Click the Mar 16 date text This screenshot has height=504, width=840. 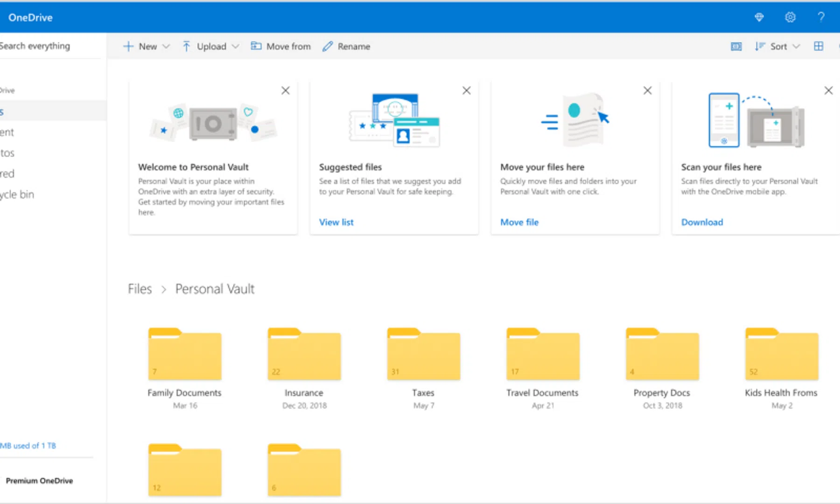point(185,406)
